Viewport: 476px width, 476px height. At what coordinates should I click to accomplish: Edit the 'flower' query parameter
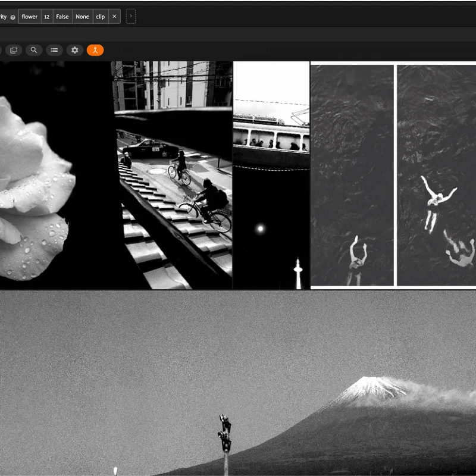tap(29, 17)
